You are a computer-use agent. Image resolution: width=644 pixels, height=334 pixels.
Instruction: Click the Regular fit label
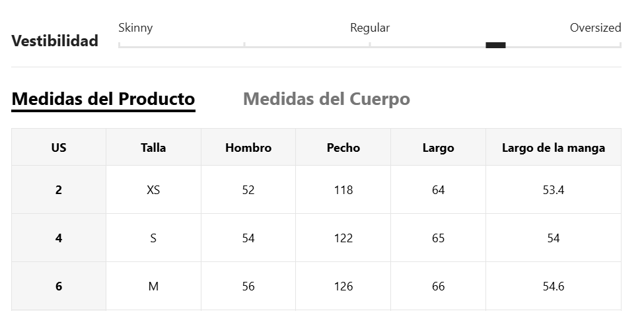click(370, 28)
